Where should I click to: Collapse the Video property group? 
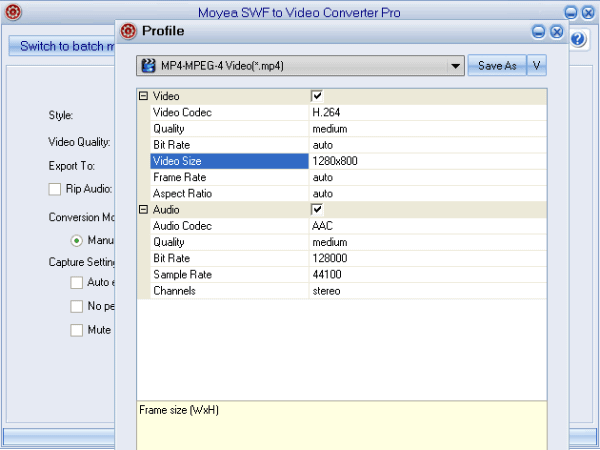pyautogui.click(x=143, y=96)
